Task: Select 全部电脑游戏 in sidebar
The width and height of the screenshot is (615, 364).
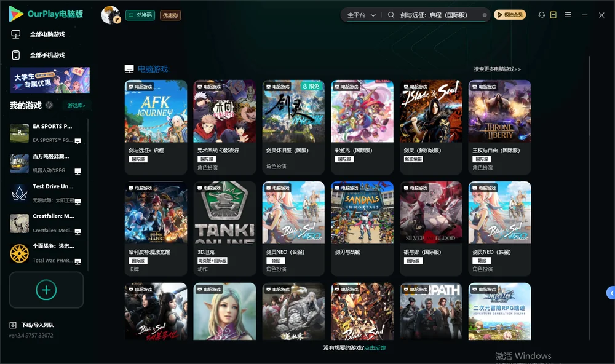Action: coord(47,34)
